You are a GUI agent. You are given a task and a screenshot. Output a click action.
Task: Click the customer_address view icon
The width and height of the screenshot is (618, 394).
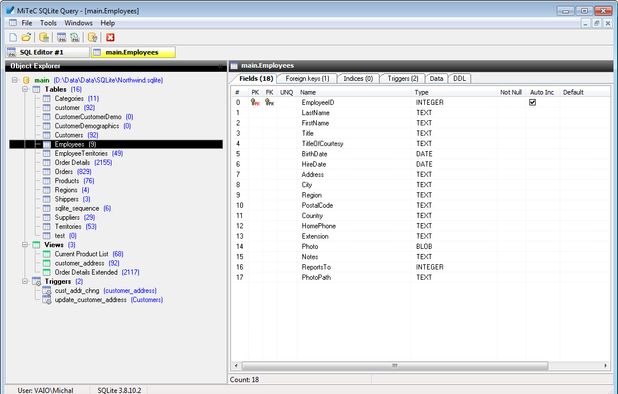[47, 263]
